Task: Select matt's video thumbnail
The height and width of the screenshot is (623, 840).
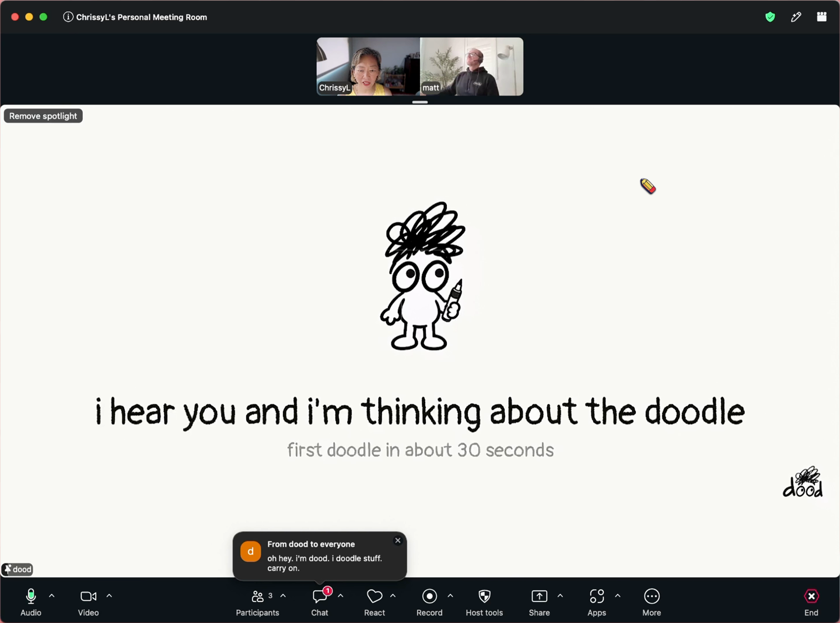Action: click(x=471, y=66)
